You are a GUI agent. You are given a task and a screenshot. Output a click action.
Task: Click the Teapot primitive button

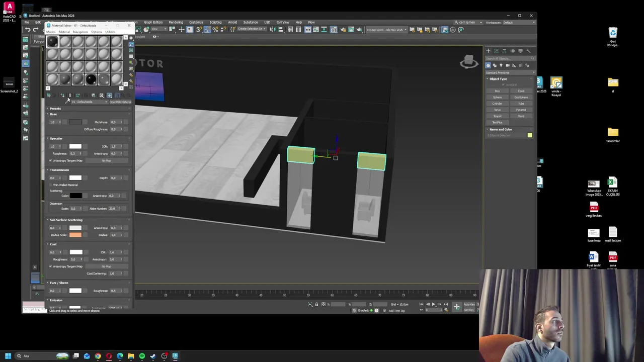point(497,116)
